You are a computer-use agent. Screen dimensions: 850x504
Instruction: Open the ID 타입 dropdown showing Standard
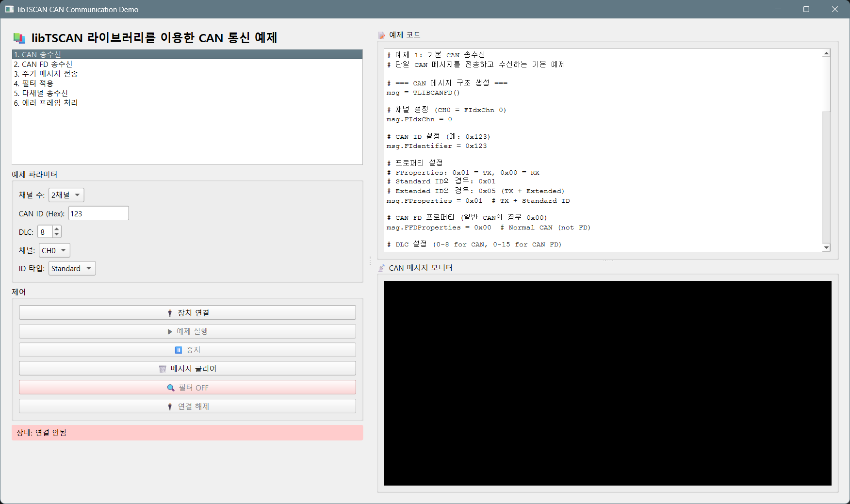pyautogui.click(x=72, y=268)
